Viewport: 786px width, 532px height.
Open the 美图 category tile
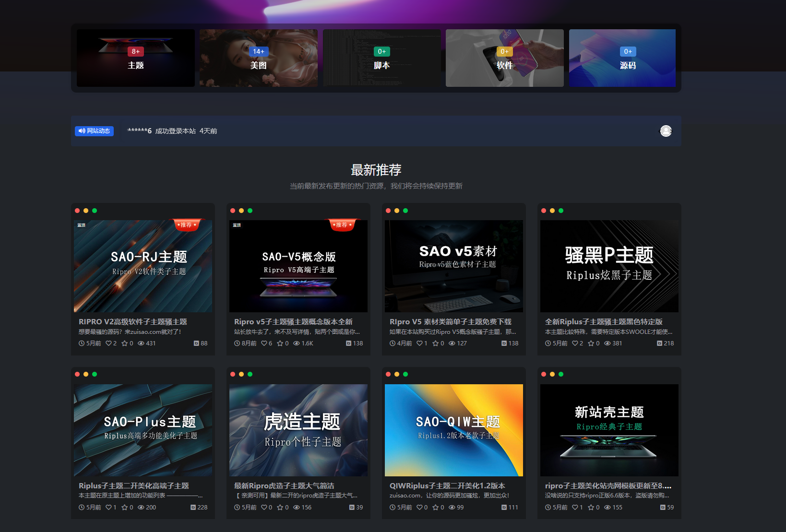tap(259, 58)
